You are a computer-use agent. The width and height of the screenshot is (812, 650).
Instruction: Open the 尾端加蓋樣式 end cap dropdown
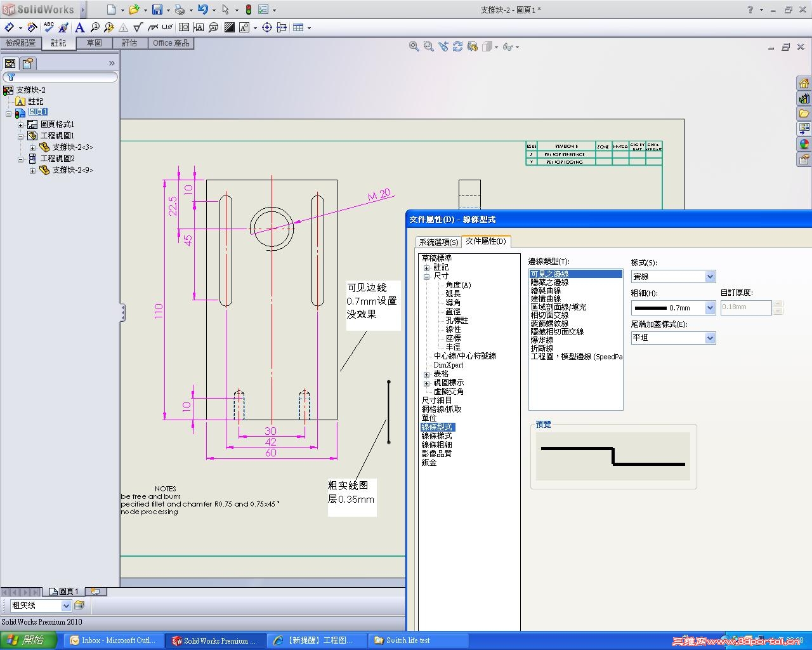(x=710, y=338)
